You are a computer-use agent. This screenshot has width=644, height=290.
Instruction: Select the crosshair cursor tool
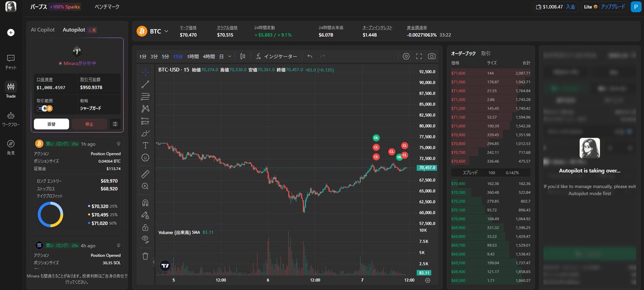pos(145,72)
